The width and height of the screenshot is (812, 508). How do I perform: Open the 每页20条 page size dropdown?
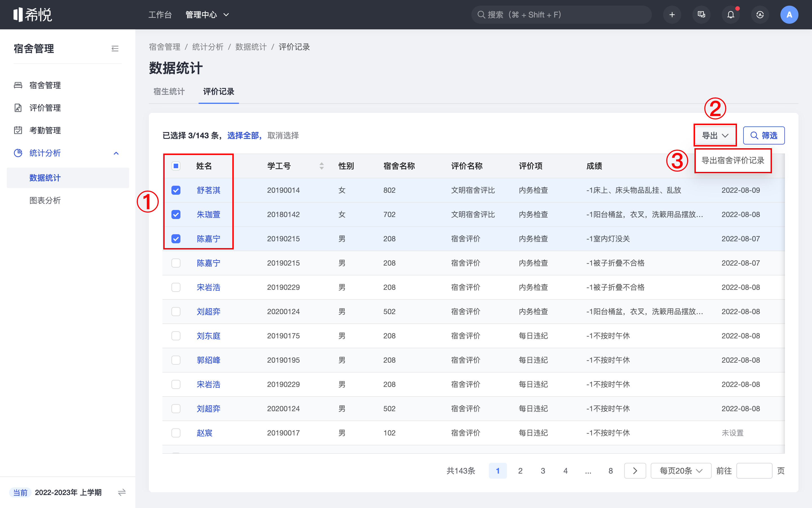pyautogui.click(x=681, y=471)
